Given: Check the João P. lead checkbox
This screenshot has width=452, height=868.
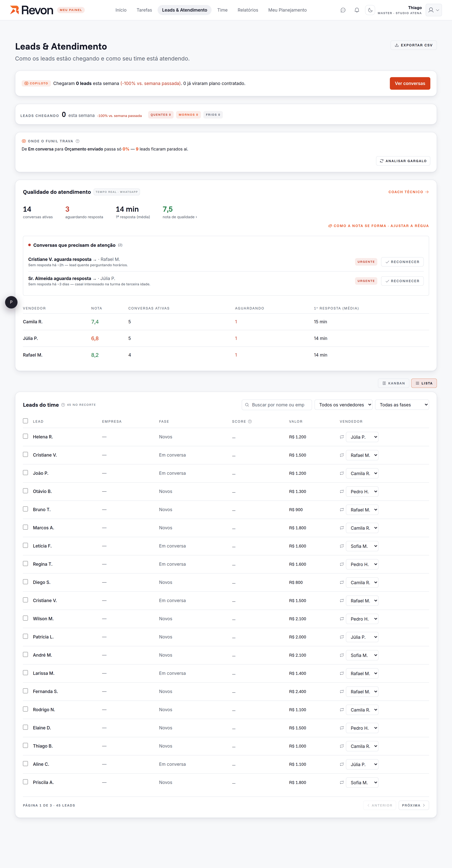Looking at the screenshot, I should (25, 473).
